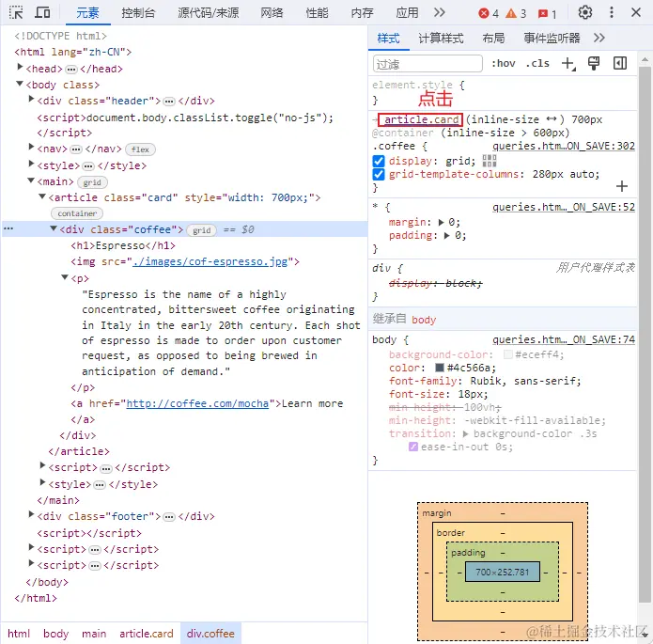Expand the div.header node
Screen dimensions: 653x644
(x=31, y=99)
